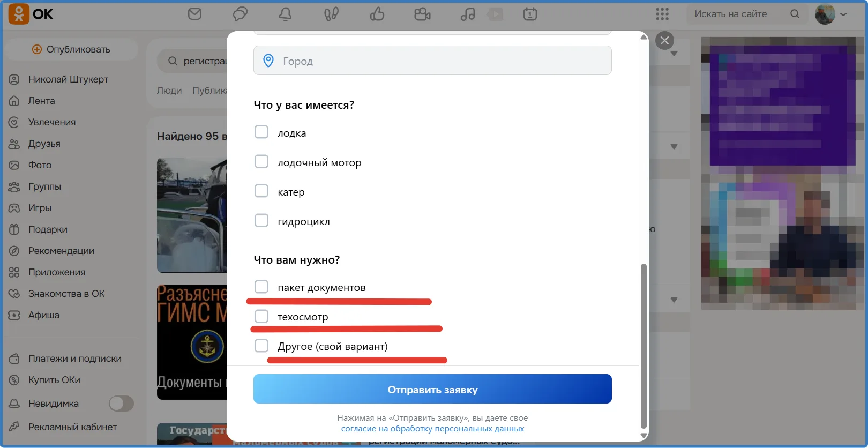The width and height of the screenshot is (868, 448).
Task: Open the messages envelope icon
Action: point(194,14)
